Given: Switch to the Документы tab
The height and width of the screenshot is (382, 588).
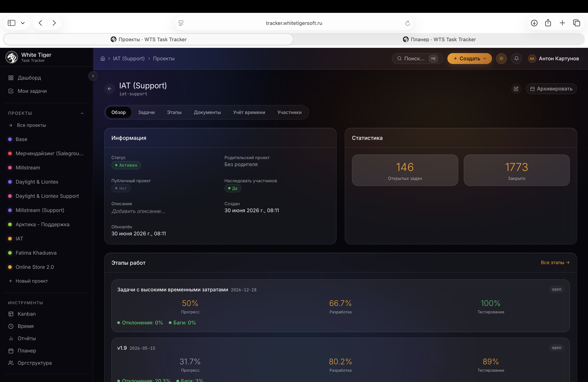Looking at the screenshot, I should coord(207,112).
